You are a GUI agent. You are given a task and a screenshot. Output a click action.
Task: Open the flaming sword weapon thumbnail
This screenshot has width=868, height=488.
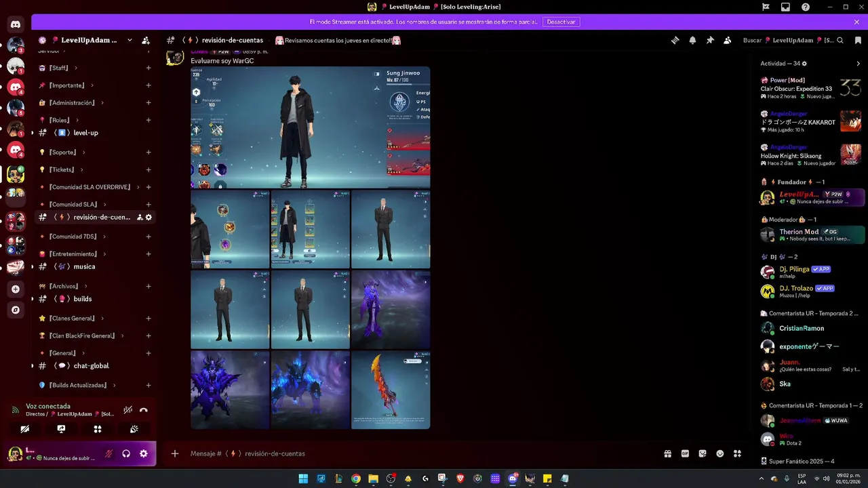(391, 390)
